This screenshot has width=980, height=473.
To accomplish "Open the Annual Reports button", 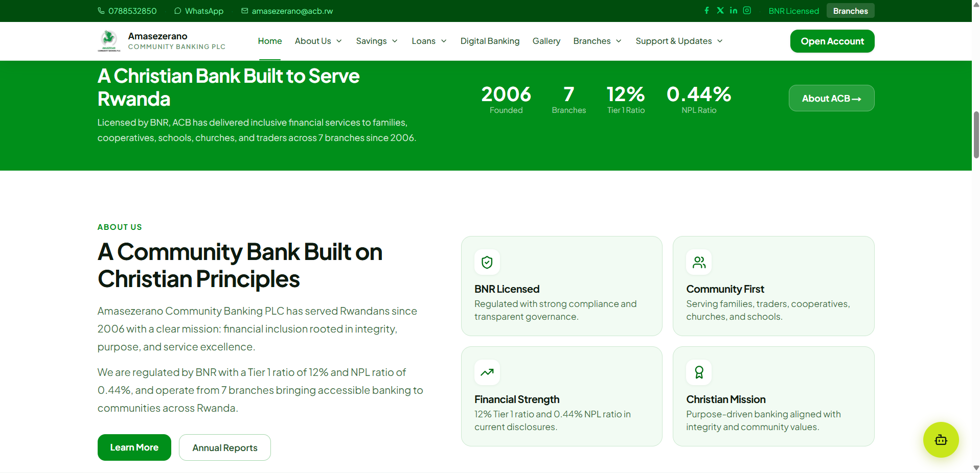I will (225, 447).
